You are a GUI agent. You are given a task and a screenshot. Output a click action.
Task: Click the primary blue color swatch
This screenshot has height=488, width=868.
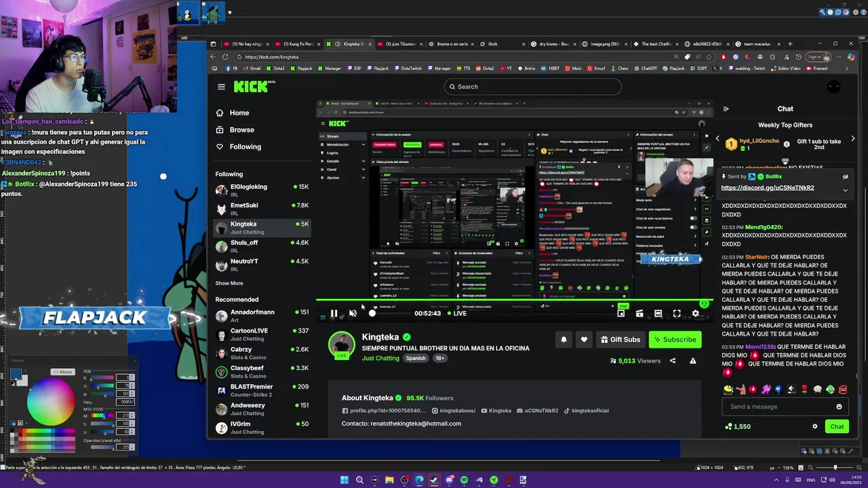[15, 375]
